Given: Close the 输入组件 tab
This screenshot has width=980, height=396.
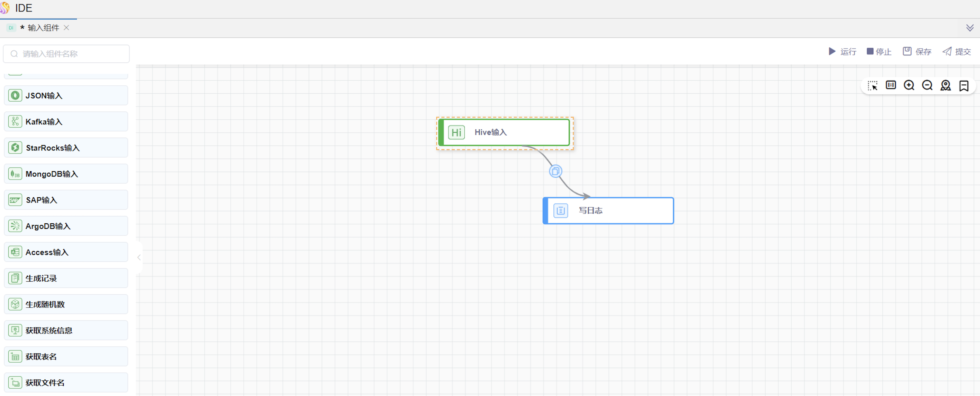Looking at the screenshot, I should [66, 28].
